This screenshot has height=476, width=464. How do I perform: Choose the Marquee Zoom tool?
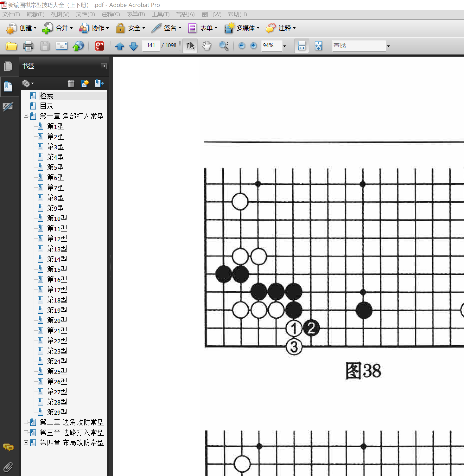pyautogui.click(x=224, y=46)
